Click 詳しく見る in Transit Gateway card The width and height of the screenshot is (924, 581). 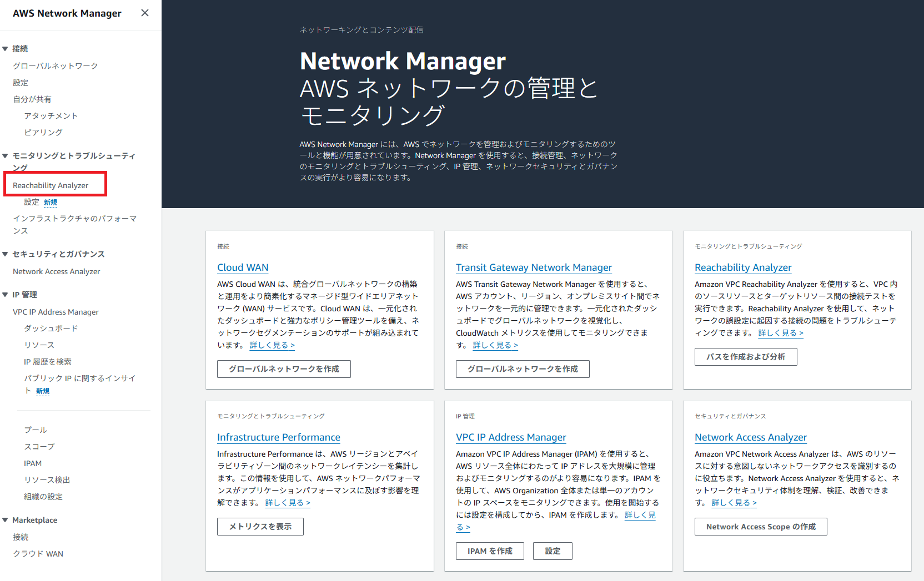coord(495,345)
